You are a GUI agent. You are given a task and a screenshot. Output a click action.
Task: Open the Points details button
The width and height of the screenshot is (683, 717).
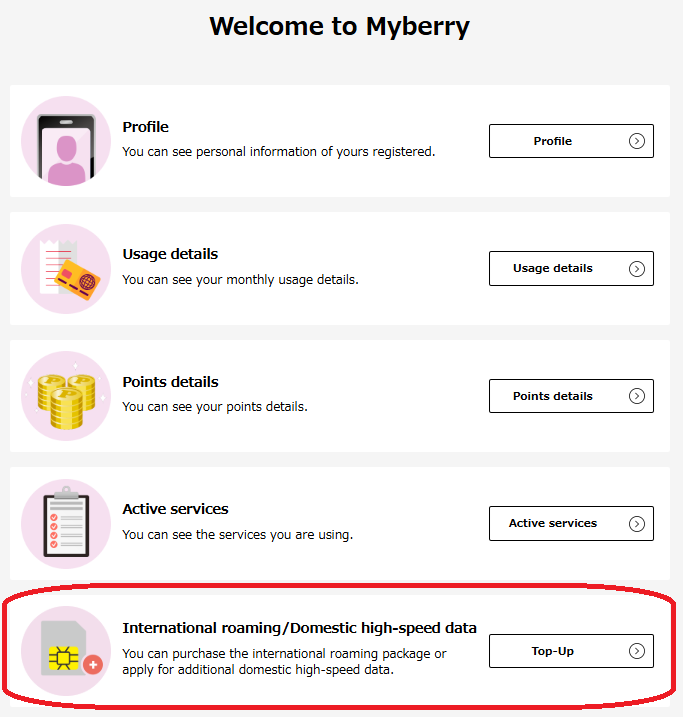(x=571, y=396)
